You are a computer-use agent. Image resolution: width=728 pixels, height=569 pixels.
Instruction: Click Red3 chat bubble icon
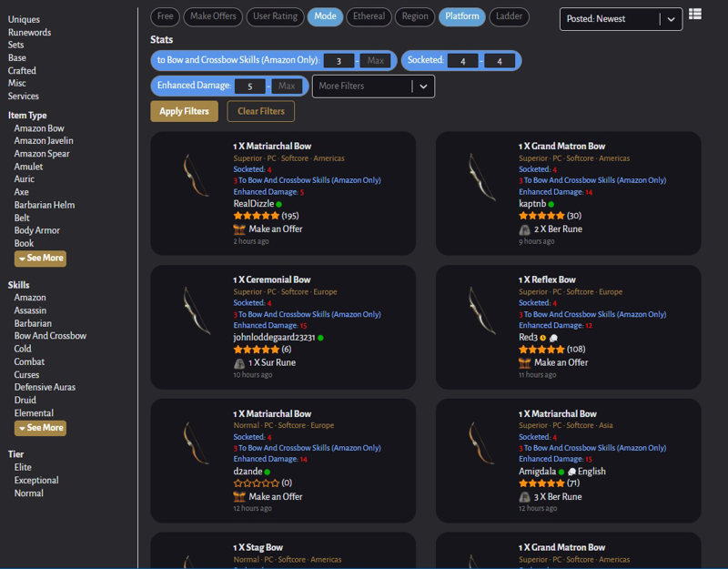point(553,338)
